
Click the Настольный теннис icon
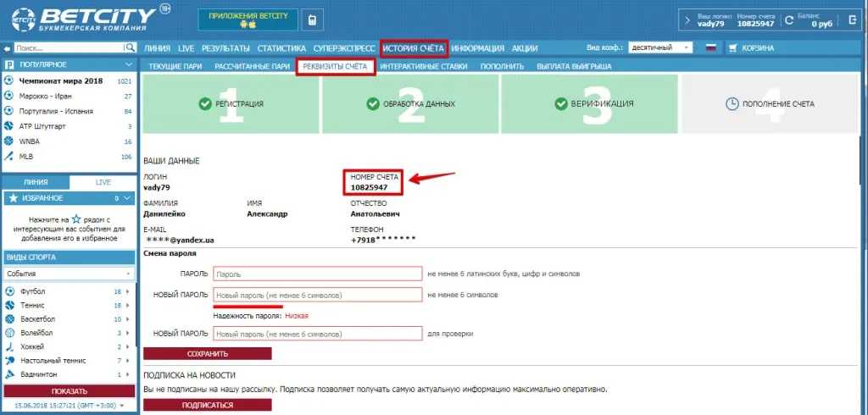pyautogui.click(x=9, y=360)
